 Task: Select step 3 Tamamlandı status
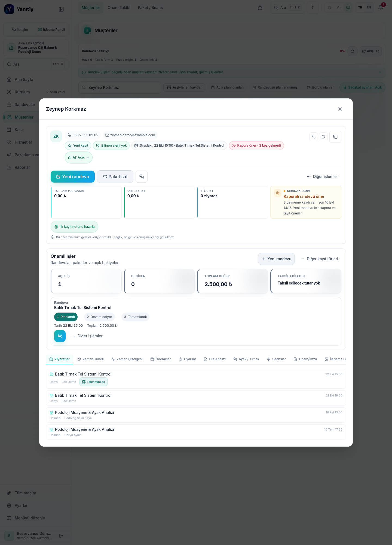tap(135, 317)
